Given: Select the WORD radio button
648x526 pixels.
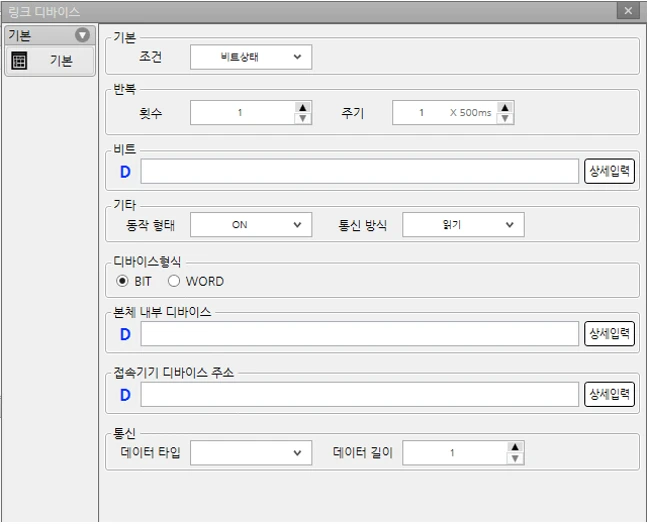Looking at the screenshot, I should pyautogui.click(x=174, y=281).
